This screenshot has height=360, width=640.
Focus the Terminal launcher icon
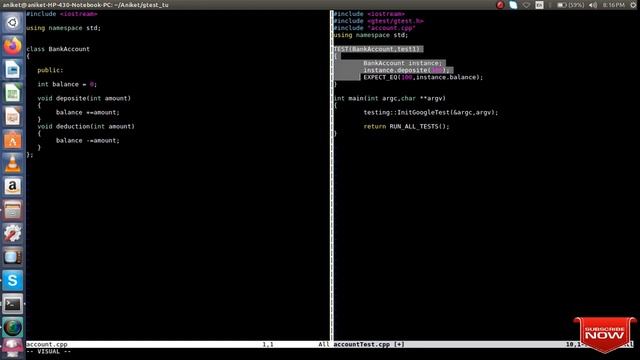(x=12, y=304)
